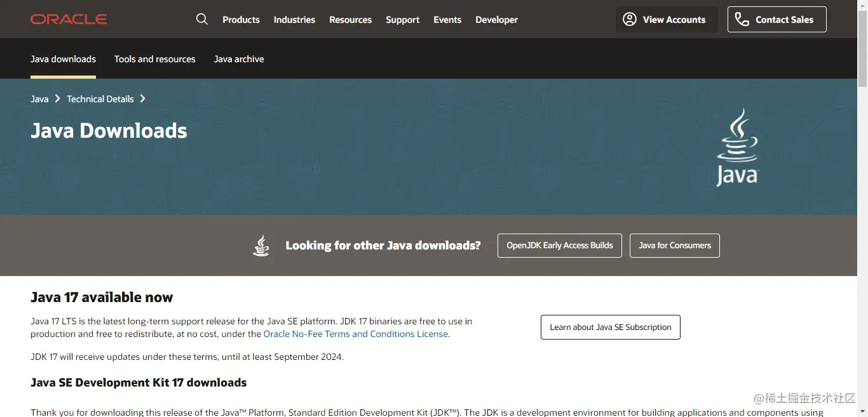This screenshot has width=868, height=417.
Task: Click the large Java coffee cup logo
Action: (x=737, y=147)
